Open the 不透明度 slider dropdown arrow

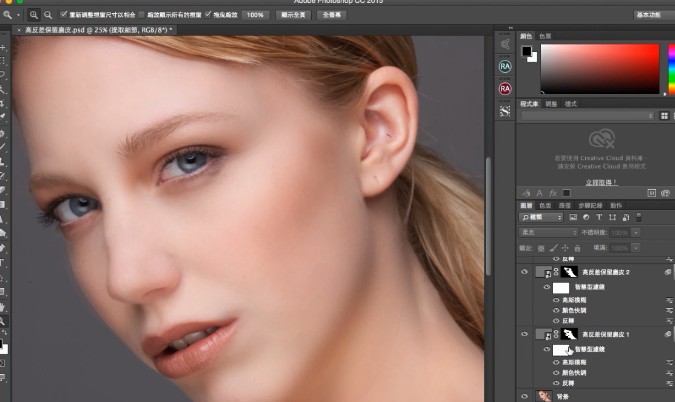635,232
